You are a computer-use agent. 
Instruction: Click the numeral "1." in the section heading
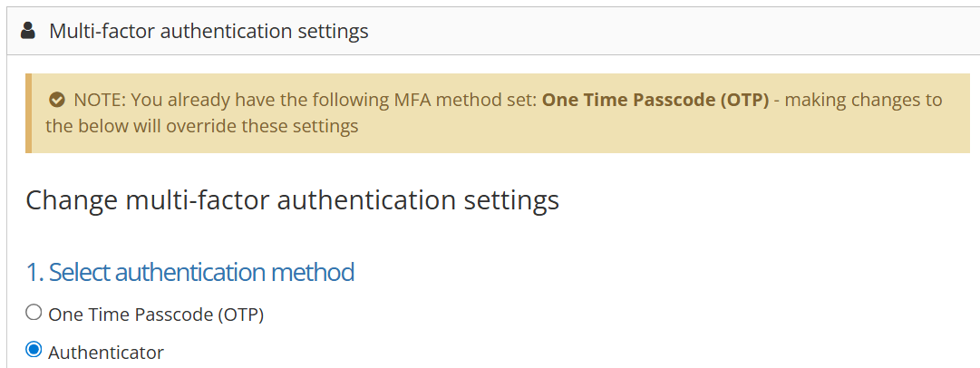point(35,273)
